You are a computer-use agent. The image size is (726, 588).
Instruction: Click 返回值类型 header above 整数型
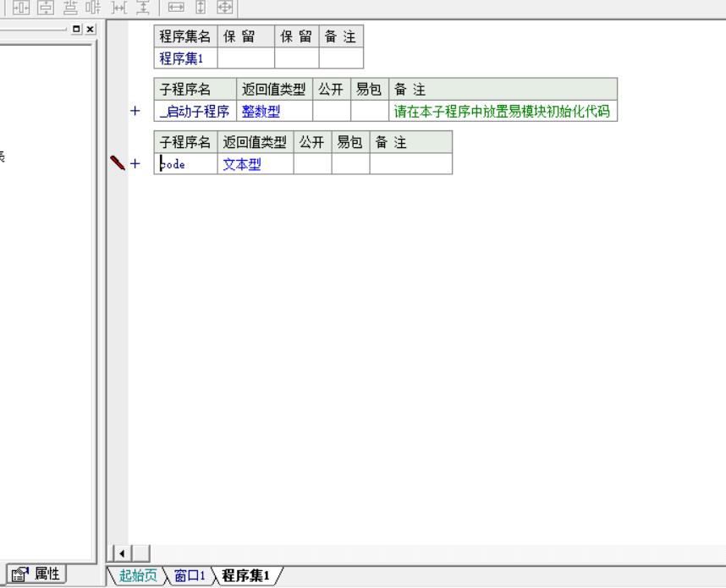(274, 90)
